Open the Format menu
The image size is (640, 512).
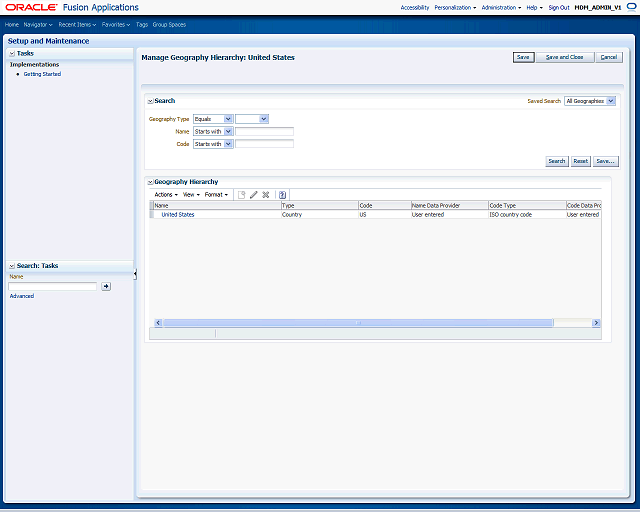click(x=216, y=195)
